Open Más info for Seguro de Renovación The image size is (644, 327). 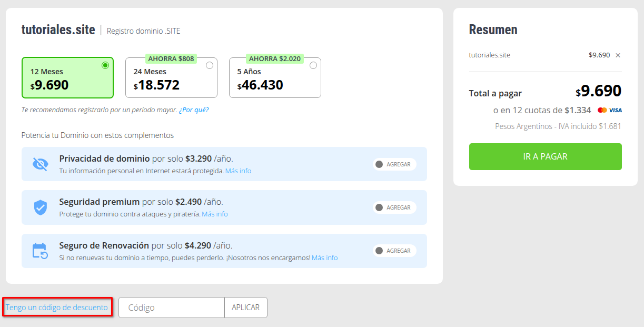(x=325, y=258)
